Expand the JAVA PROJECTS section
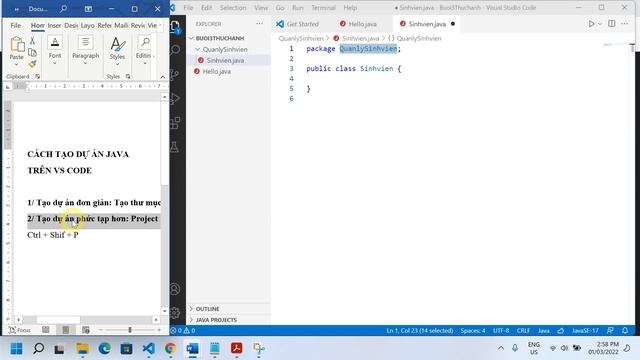 (x=228, y=320)
